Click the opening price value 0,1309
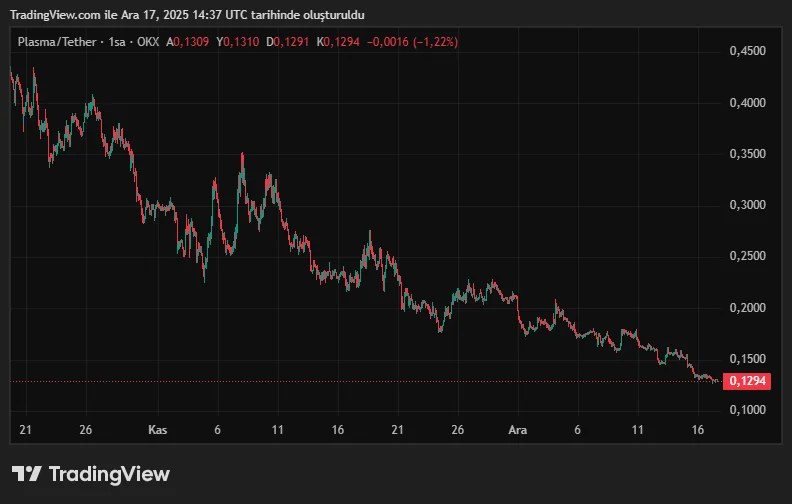This screenshot has height=504, width=792. pos(191,42)
